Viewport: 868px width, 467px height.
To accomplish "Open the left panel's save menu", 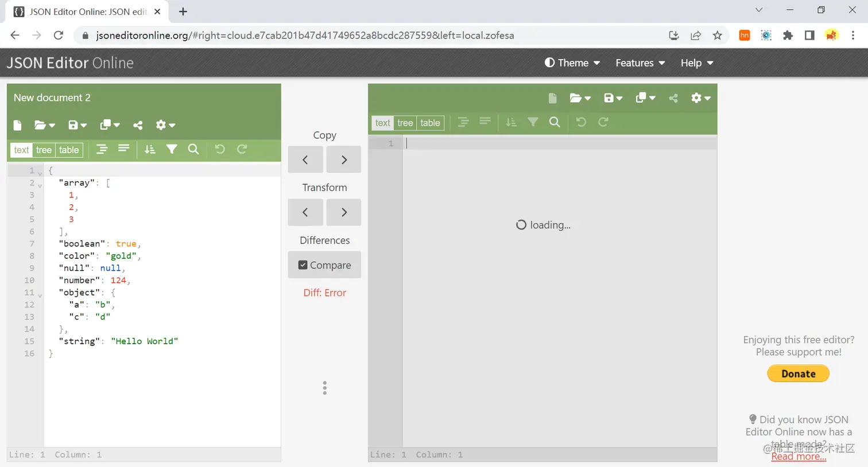I will (77, 125).
